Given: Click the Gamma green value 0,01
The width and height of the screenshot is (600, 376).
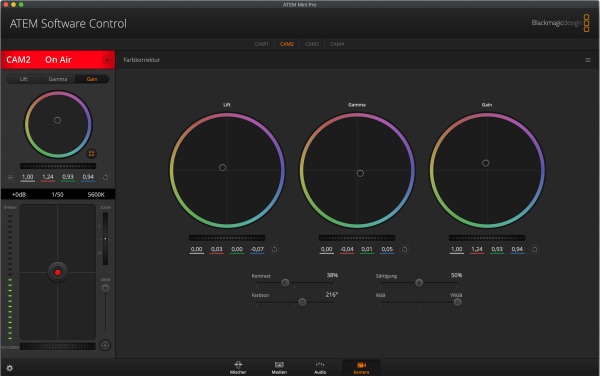Looking at the screenshot, I should tap(367, 249).
